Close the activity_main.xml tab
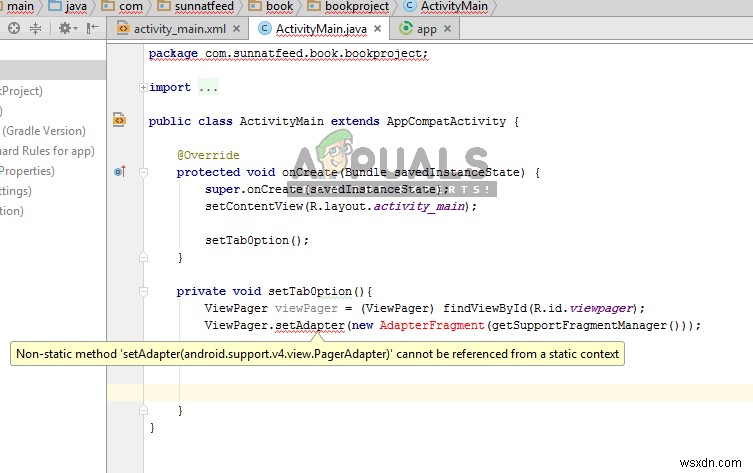The width and height of the screenshot is (753, 473). (236, 29)
